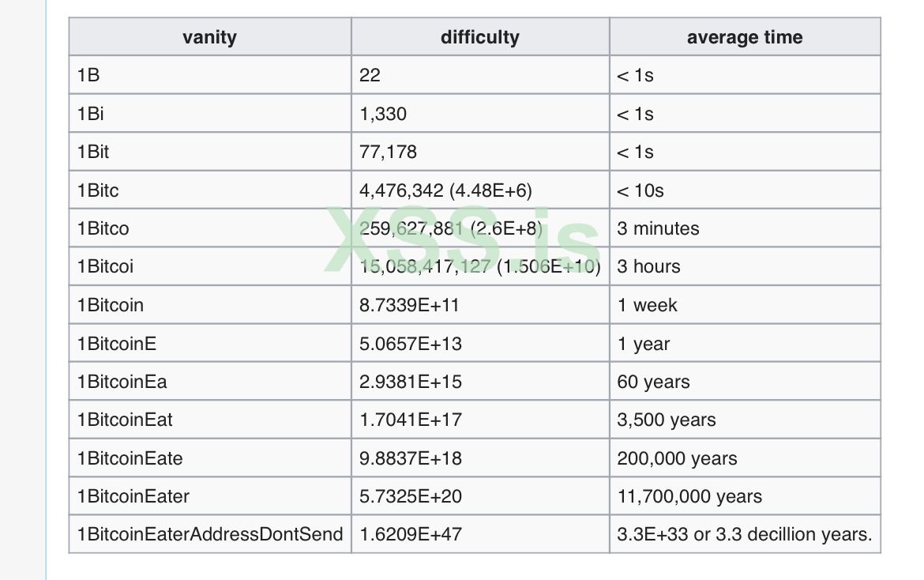Screen dimensions: 924x580
Task: Click the "< 10s" average time cell
Action: point(640,190)
